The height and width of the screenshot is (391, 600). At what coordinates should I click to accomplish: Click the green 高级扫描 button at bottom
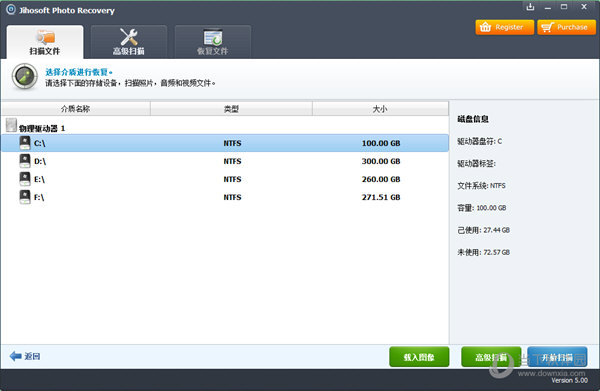coord(491,357)
